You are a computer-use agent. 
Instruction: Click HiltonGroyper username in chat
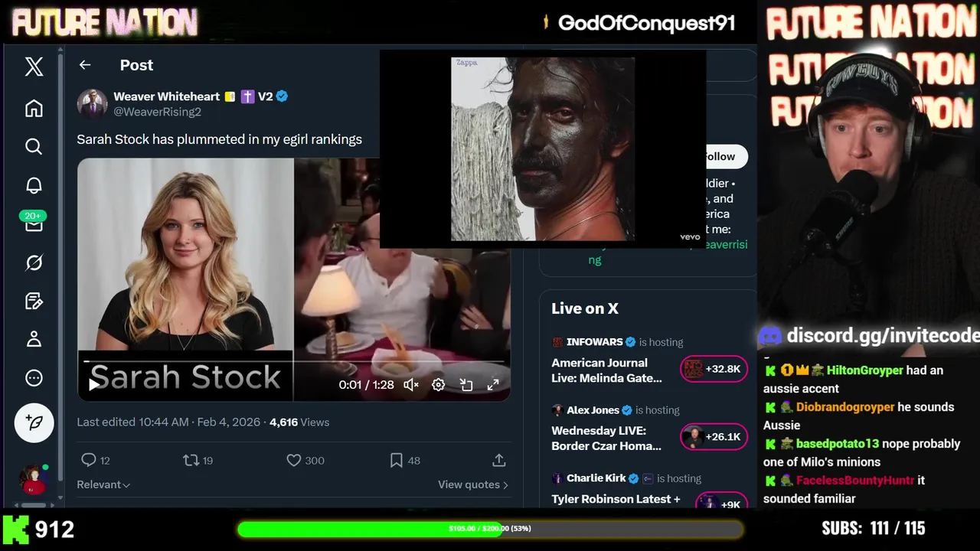click(865, 370)
